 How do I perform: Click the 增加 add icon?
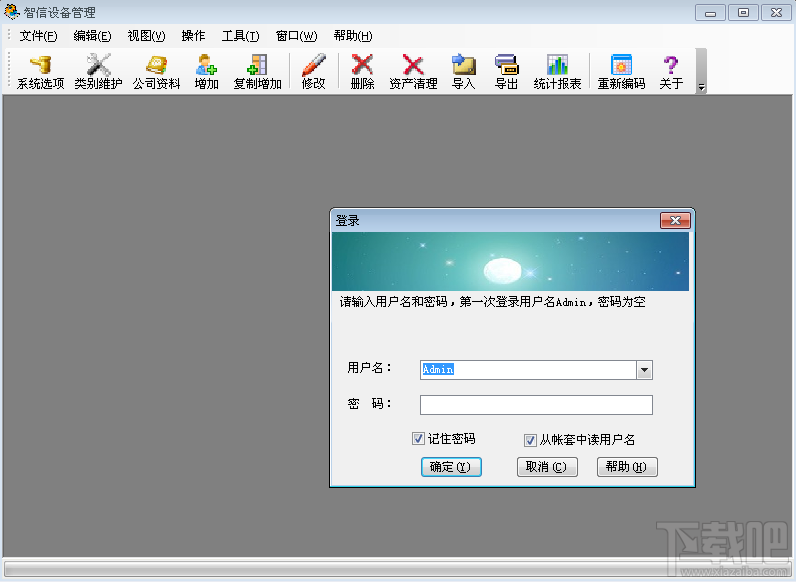click(x=206, y=72)
